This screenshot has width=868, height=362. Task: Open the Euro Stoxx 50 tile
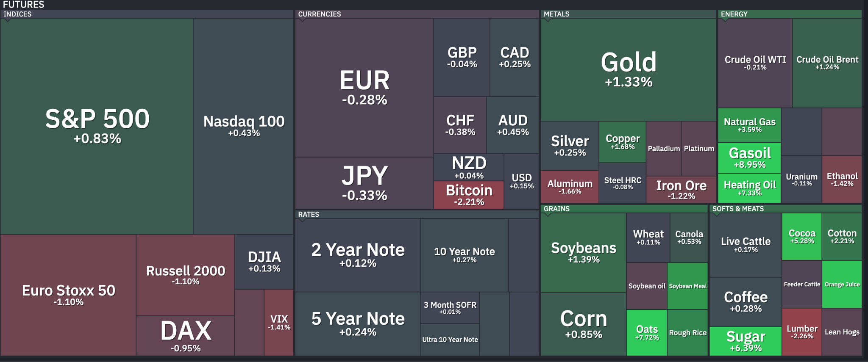[x=68, y=295]
